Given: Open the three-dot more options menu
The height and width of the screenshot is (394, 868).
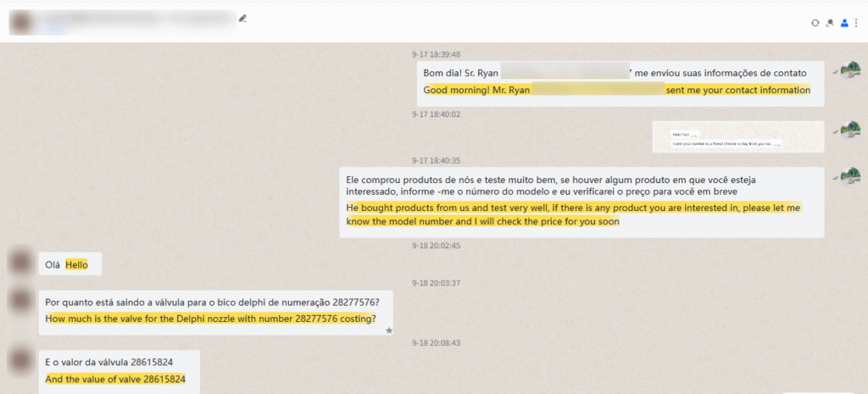Looking at the screenshot, I should [855, 23].
